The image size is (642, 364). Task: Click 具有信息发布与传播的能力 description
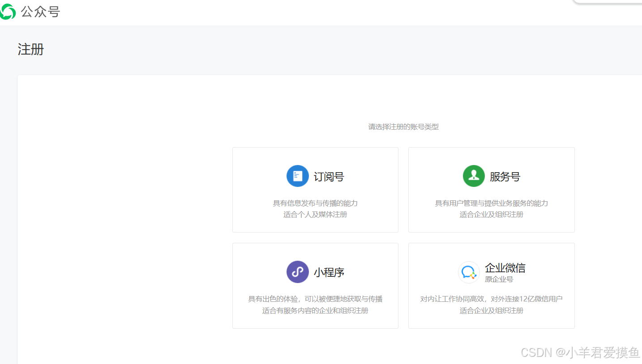click(315, 203)
